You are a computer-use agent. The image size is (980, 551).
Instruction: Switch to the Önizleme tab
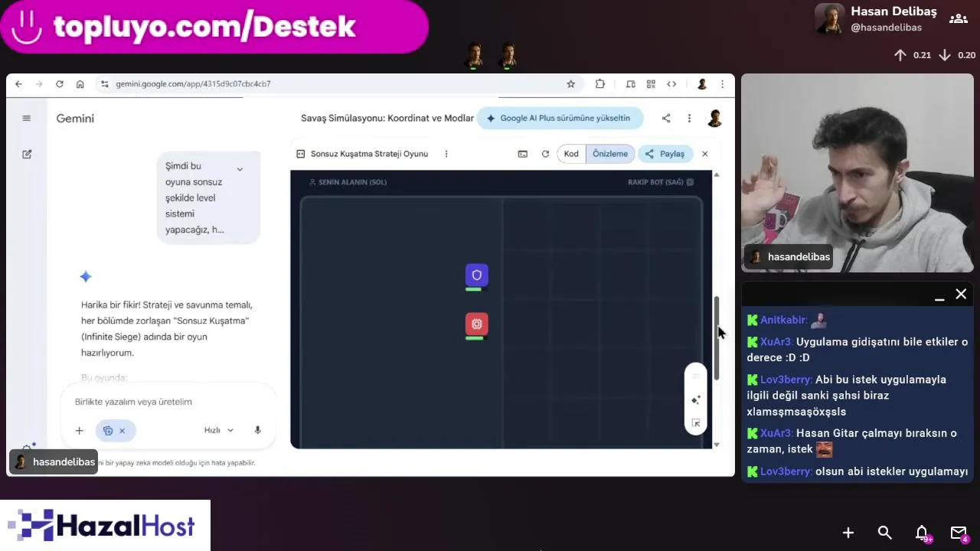(610, 154)
